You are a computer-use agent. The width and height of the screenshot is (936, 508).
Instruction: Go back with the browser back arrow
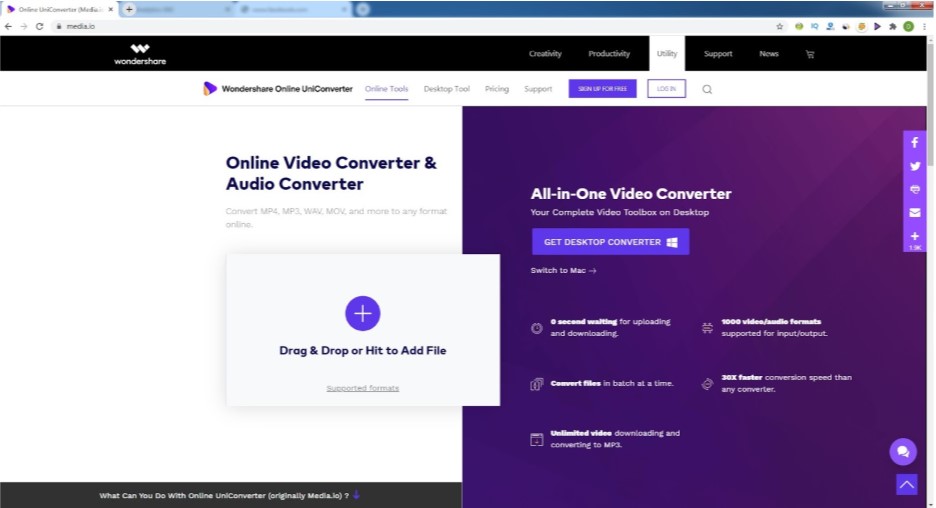[x=8, y=26]
